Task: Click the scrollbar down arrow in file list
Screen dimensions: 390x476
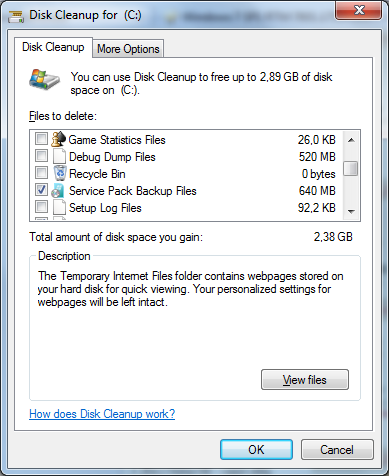Action: pos(351,211)
